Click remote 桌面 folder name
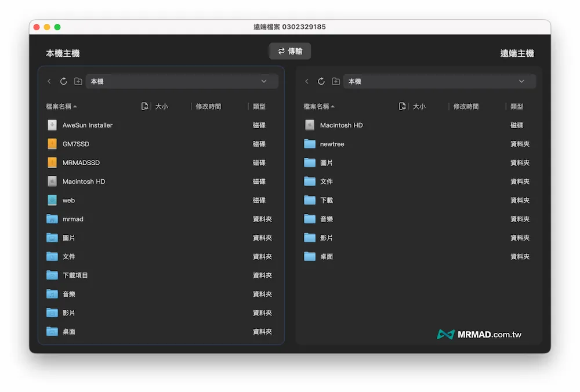 tap(326, 257)
